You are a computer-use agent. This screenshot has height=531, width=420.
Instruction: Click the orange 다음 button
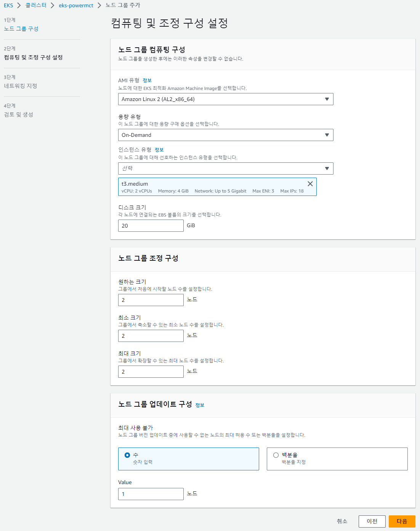[402, 521]
